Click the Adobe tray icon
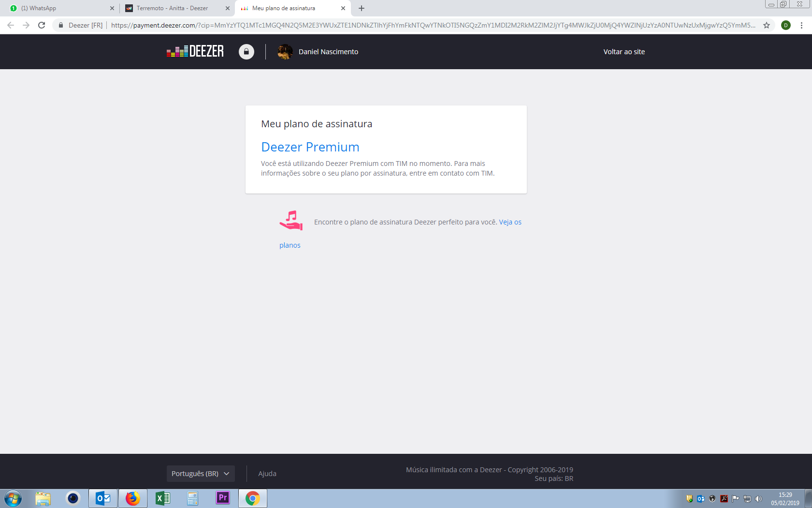The image size is (812, 508). tap(724, 499)
